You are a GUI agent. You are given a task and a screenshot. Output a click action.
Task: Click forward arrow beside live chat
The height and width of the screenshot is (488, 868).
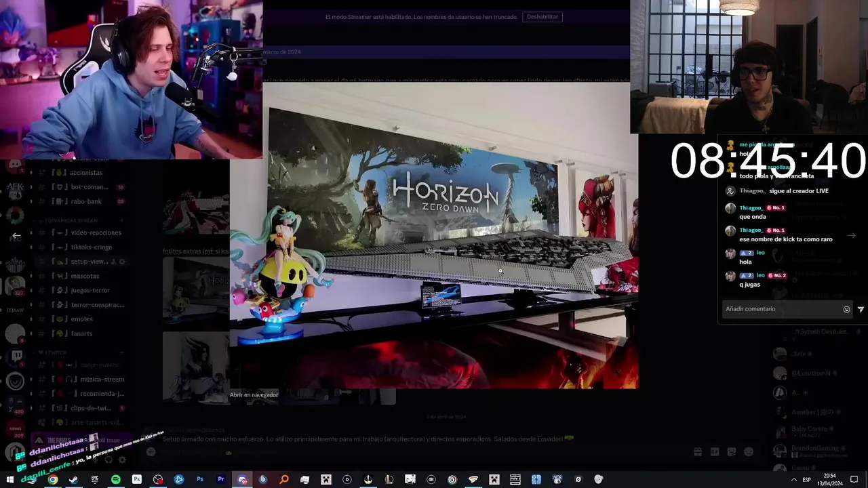[x=851, y=235]
